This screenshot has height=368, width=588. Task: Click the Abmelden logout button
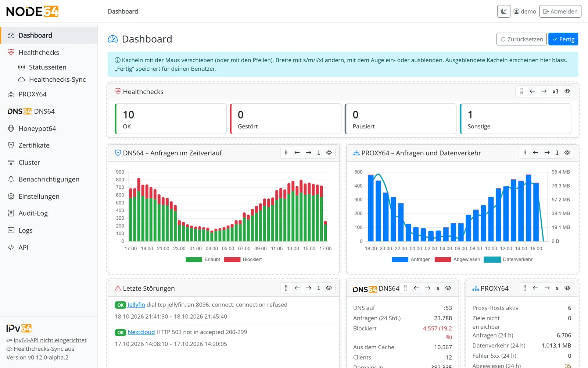pos(560,11)
